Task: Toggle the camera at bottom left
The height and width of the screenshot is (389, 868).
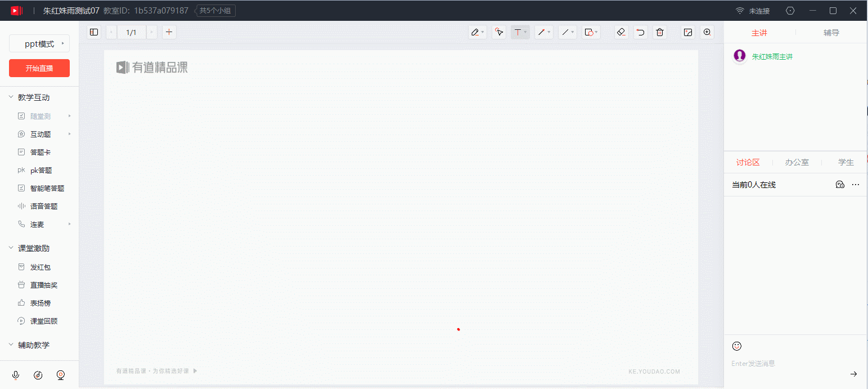Action: [x=60, y=375]
